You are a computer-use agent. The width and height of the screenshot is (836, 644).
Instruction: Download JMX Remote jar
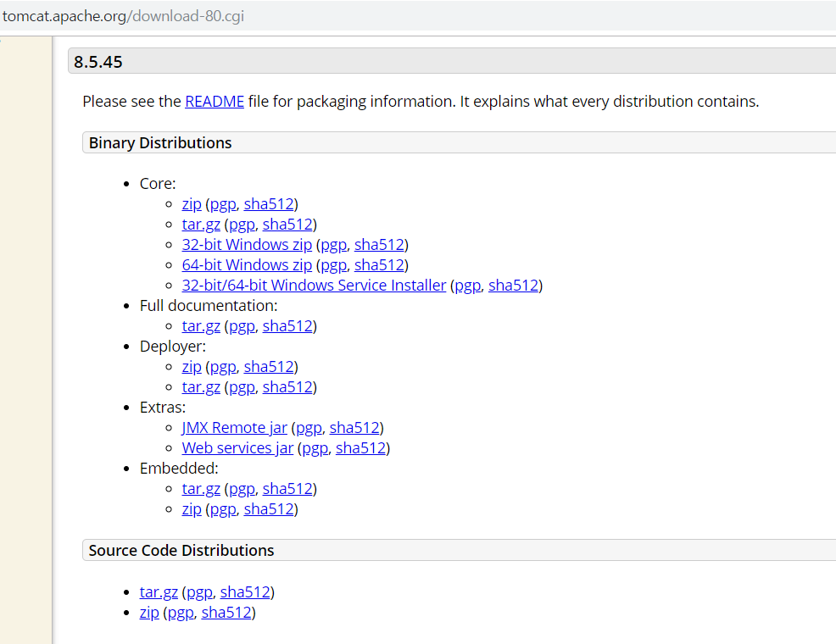pyautogui.click(x=235, y=428)
